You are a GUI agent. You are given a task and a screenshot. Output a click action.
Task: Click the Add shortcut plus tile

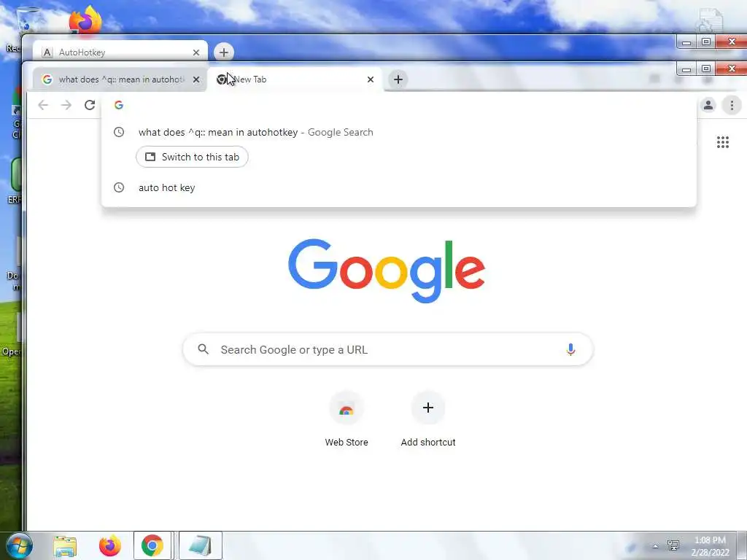coord(427,408)
